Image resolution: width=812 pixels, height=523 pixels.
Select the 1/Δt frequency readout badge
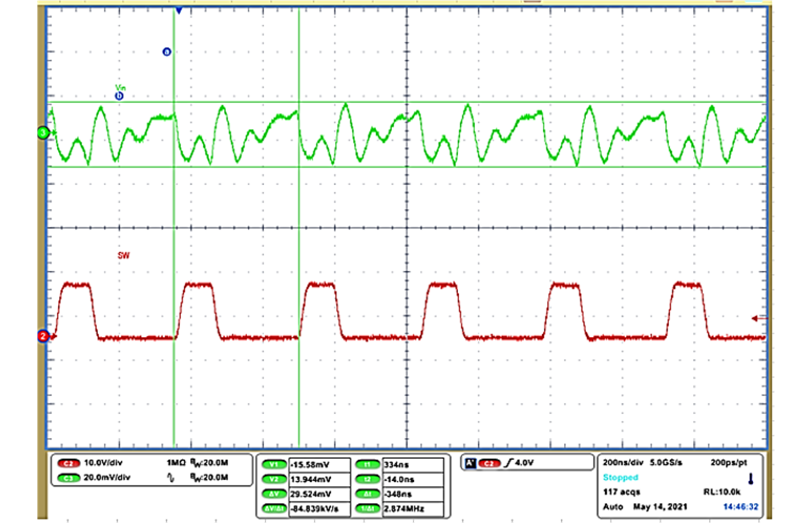(367, 509)
